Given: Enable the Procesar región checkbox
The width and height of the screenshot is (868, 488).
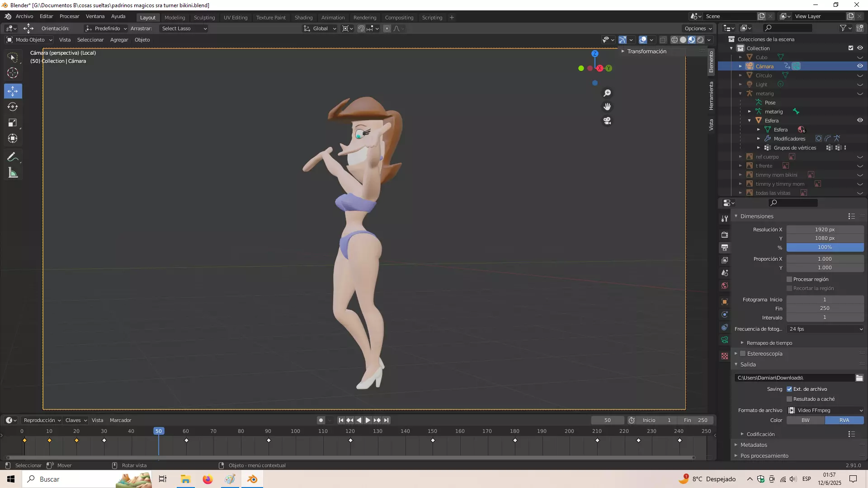Looking at the screenshot, I should pyautogui.click(x=789, y=279).
